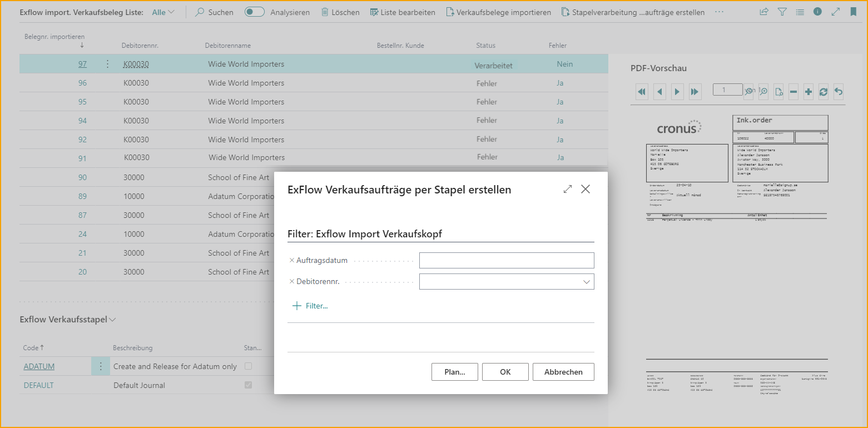The image size is (868, 428).
Task: Click the PDF preview refresh icon
Action: [824, 92]
